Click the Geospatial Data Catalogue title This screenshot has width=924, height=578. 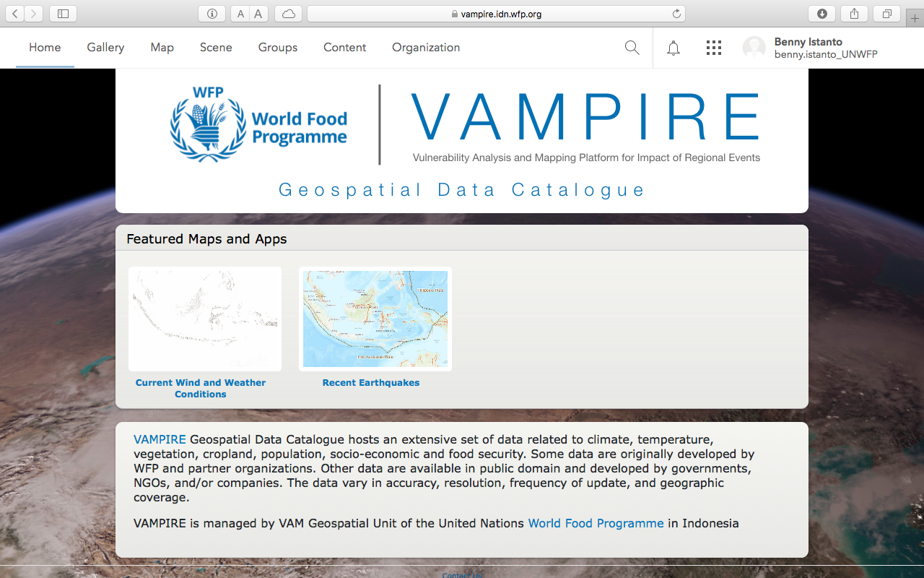point(462,190)
